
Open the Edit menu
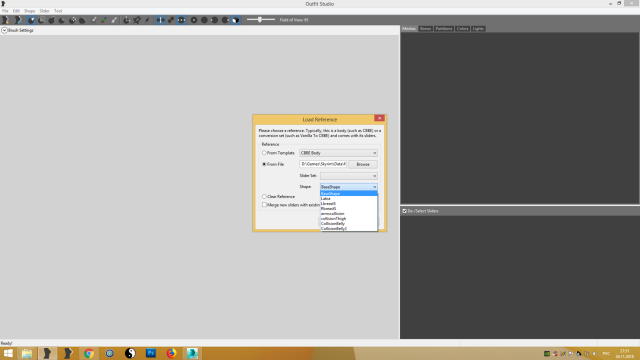(x=16, y=11)
